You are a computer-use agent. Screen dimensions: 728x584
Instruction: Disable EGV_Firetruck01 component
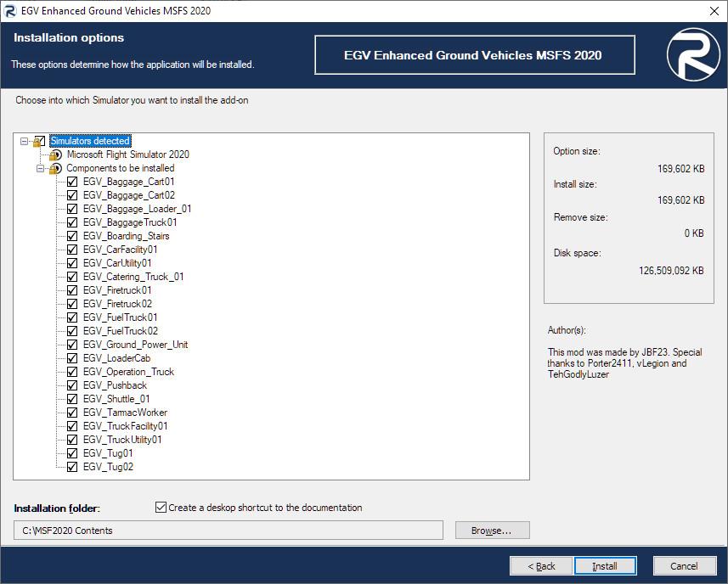pyautogui.click(x=72, y=290)
